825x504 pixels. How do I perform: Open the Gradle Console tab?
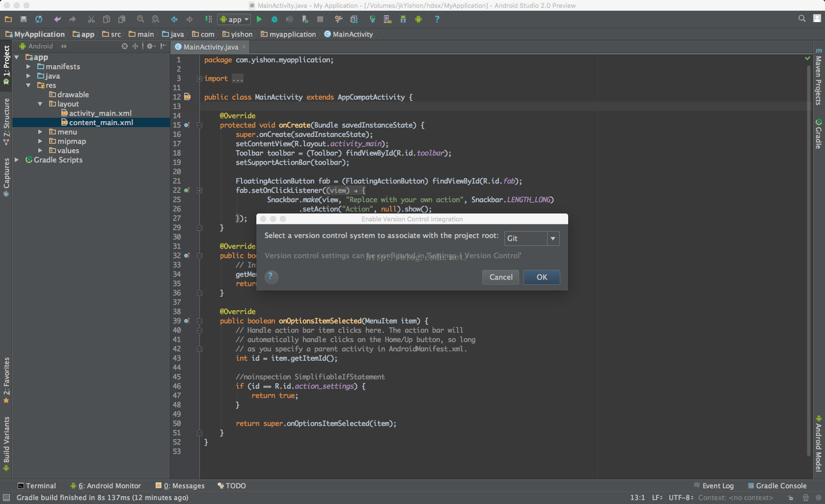coord(777,486)
